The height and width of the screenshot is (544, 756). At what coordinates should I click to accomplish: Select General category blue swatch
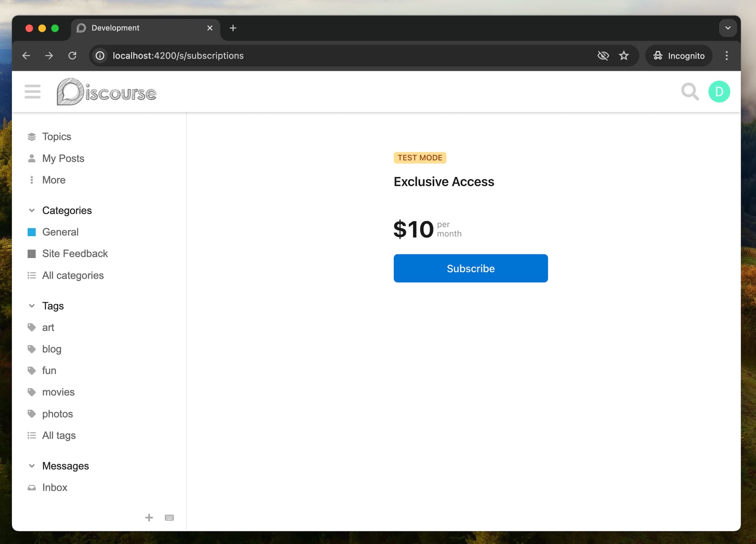tap(32, 232)
